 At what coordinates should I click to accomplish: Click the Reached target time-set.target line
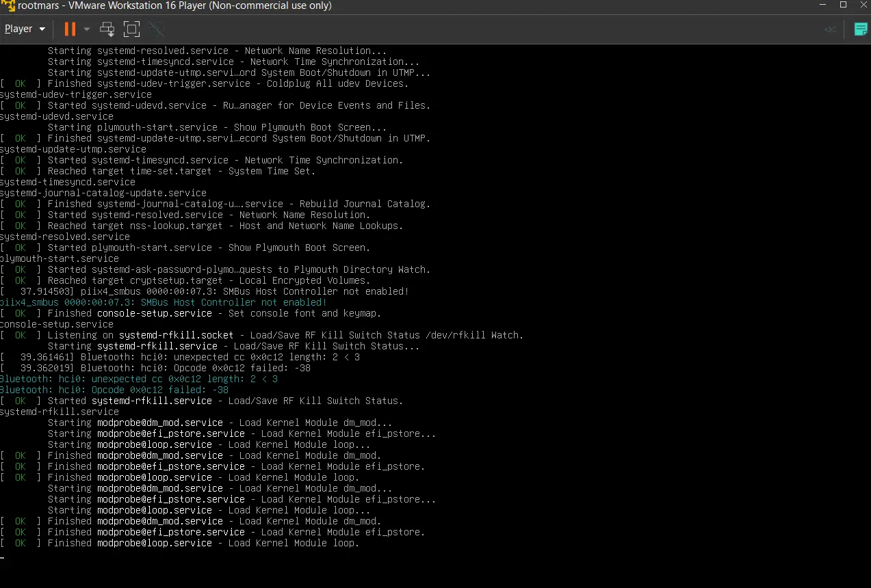click(181, 171)
